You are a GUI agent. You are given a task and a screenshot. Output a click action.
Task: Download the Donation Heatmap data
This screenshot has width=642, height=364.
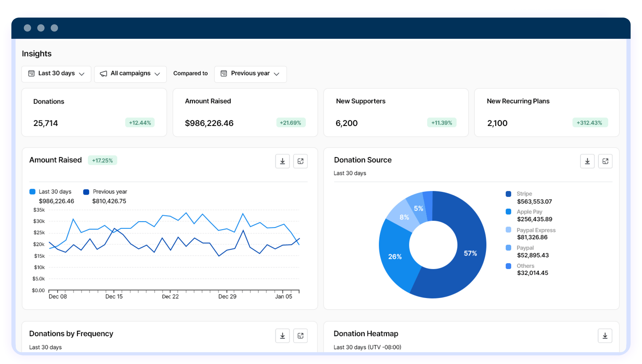pos(605,336)
